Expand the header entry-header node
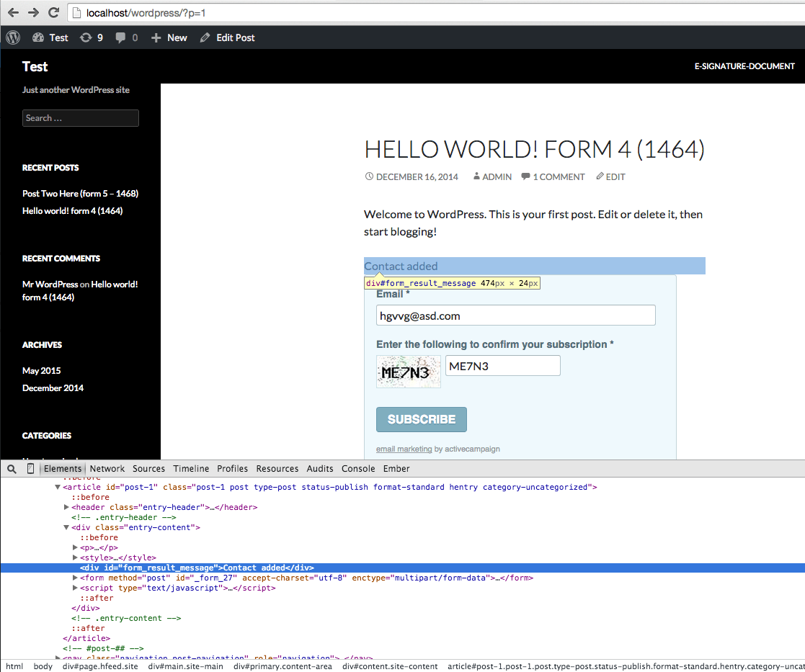 67,507
